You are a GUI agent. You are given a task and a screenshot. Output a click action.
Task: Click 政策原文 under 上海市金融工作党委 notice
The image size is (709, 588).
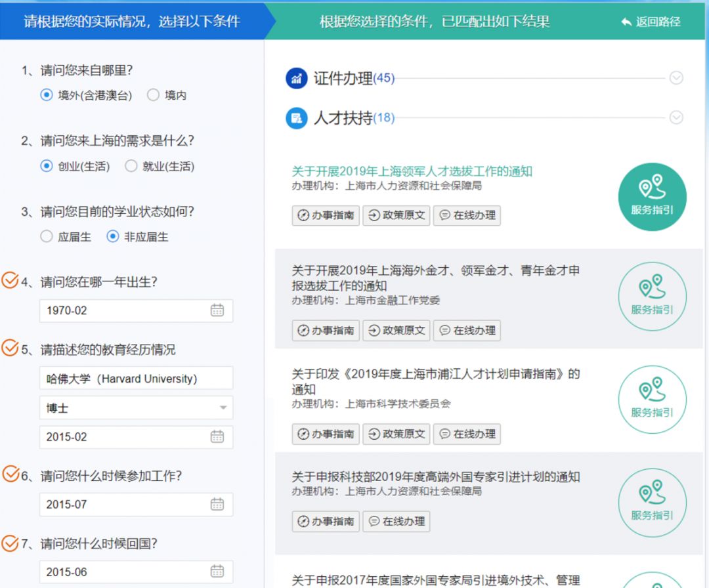pos(396,330)
